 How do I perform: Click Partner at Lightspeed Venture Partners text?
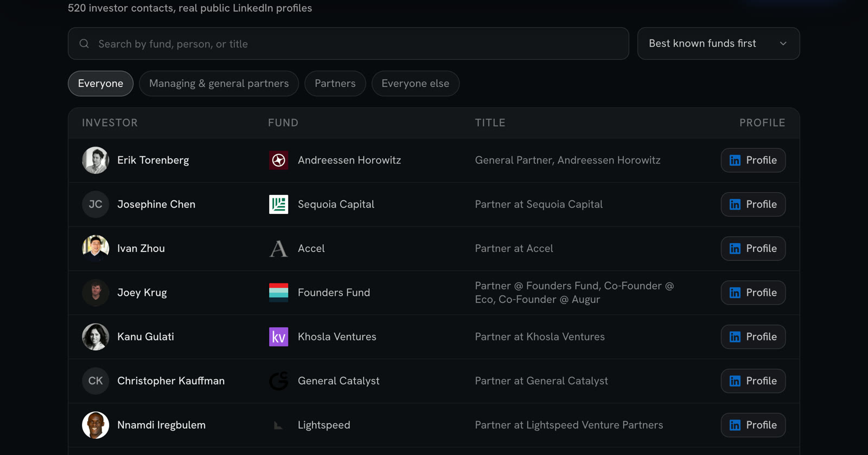[569, 425]
